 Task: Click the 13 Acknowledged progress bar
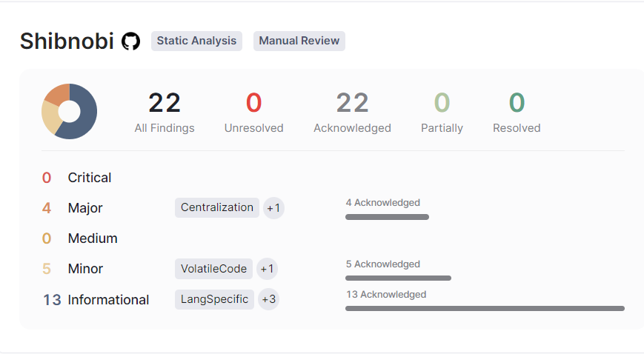click(485, 308)
